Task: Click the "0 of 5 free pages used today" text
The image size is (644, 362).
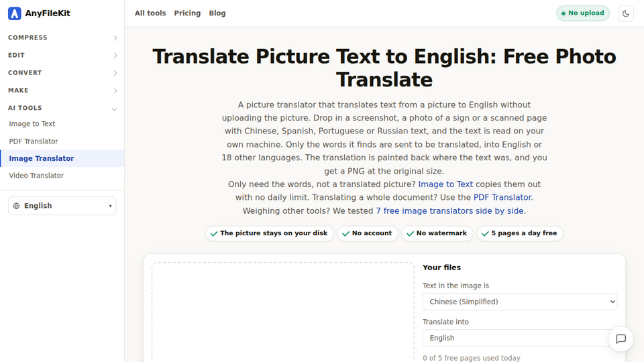Action: 472,358
